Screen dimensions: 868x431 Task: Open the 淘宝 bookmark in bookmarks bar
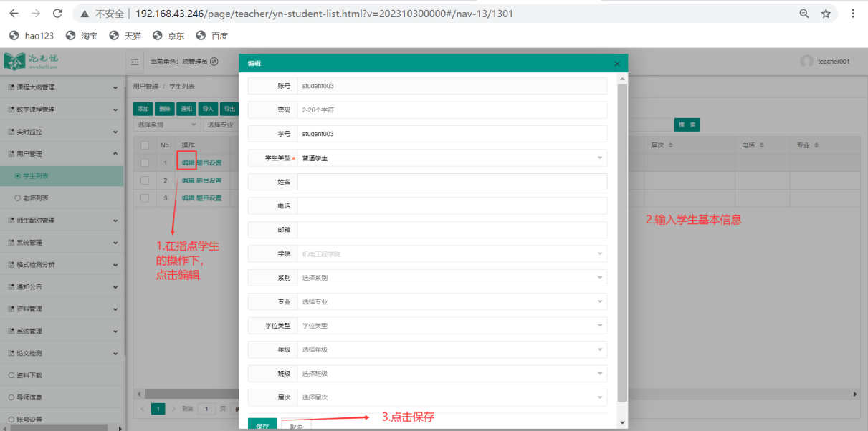click(82, 35)
